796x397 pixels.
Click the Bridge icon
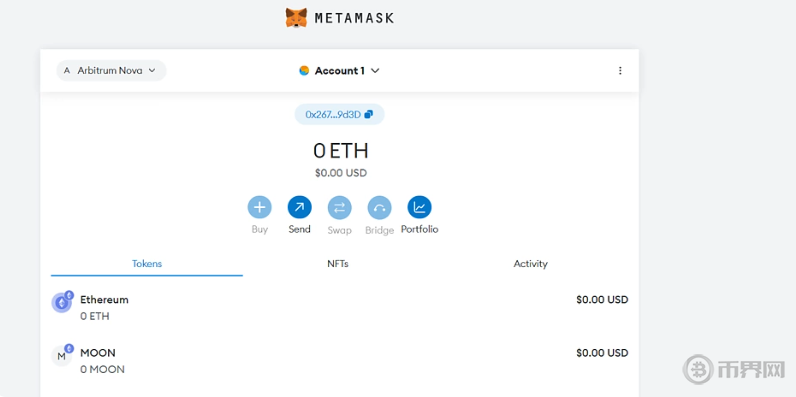(x=379, y=207)
